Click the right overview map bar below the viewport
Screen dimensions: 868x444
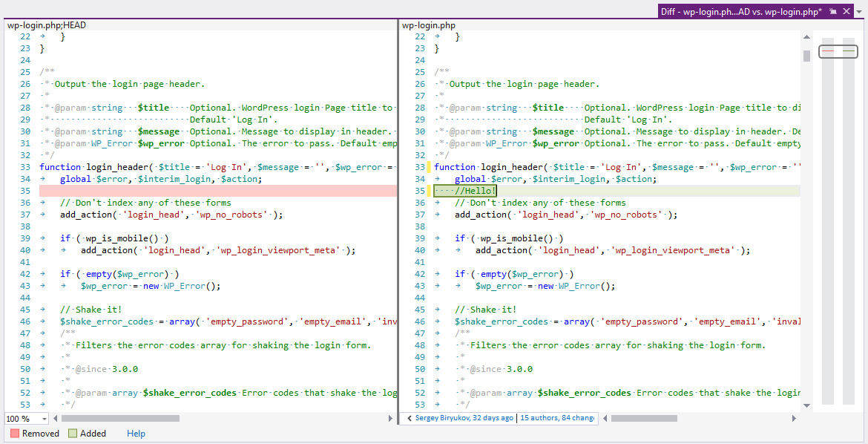point(849,231)
